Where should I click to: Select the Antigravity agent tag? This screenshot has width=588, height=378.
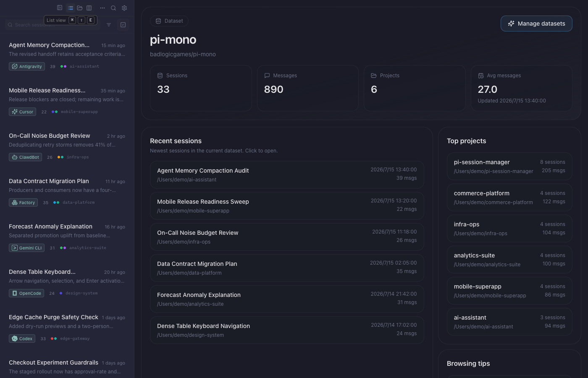click(x=27, y=66)
